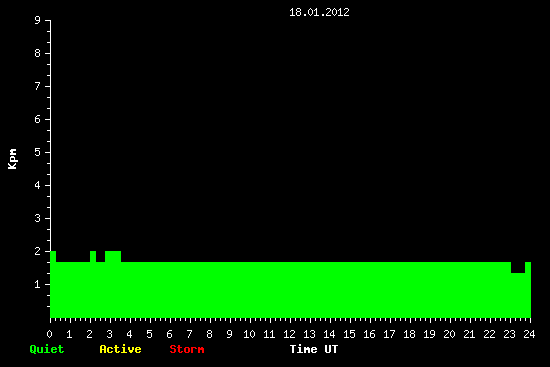This screenshot has width=550, height=367.
Task: Click the hour 18 tick label
Action: click(x=409, y=334)
